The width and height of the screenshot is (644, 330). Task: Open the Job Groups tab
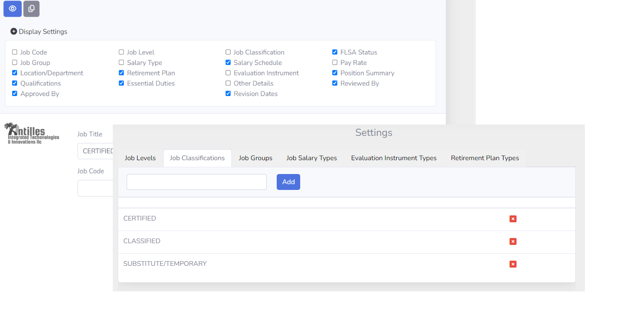pos(255,158)
